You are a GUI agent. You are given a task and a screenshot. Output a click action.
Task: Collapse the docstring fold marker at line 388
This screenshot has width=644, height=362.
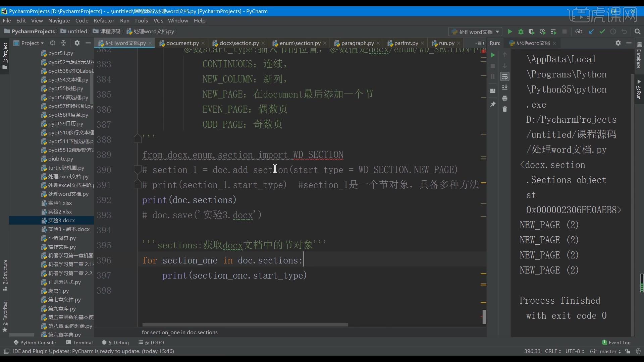pos(138,138)
